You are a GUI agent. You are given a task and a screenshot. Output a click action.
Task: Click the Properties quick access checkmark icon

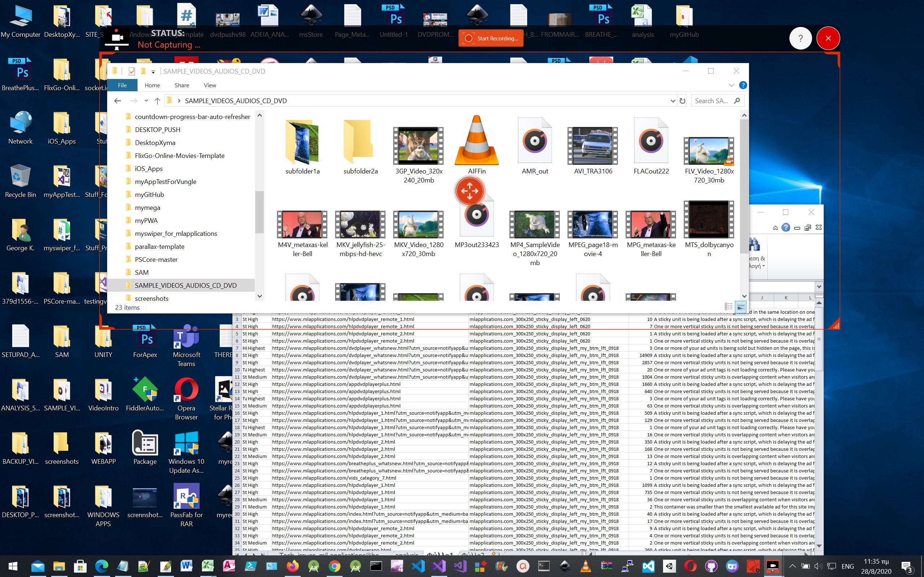(x=132, y=71)
